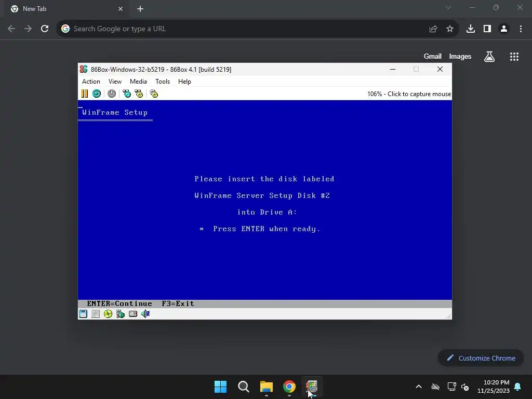Open the Gmail link
This screenshot has height=399, width=532.
[433, 56]
